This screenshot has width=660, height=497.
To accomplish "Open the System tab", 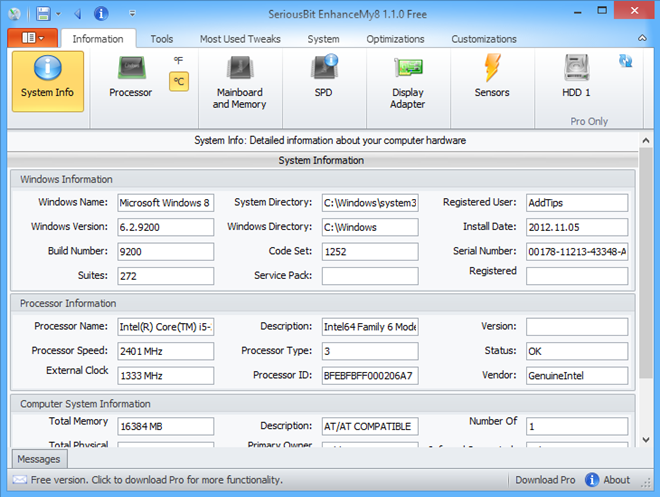I will click(323, 39).
